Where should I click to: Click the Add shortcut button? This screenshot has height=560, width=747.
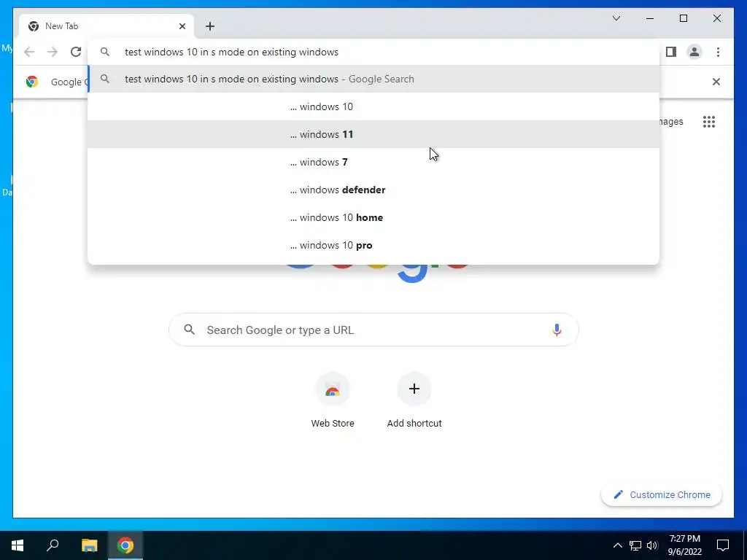[x=414, y=400]
